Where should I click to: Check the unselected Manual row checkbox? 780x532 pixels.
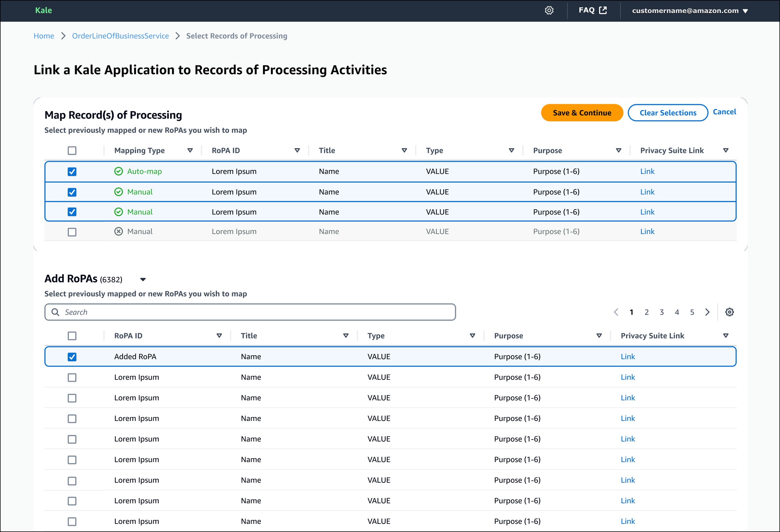72,232
